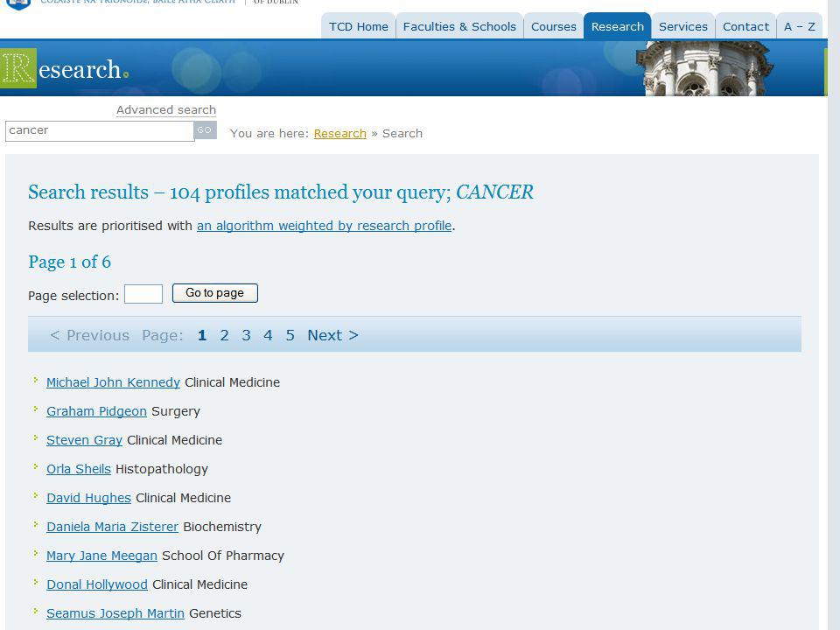Open the Advanced search link

166,110
